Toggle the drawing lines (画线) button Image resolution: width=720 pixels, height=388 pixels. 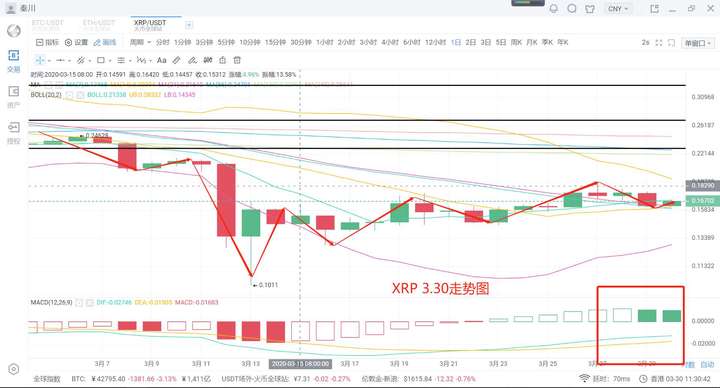pos(105,42)
